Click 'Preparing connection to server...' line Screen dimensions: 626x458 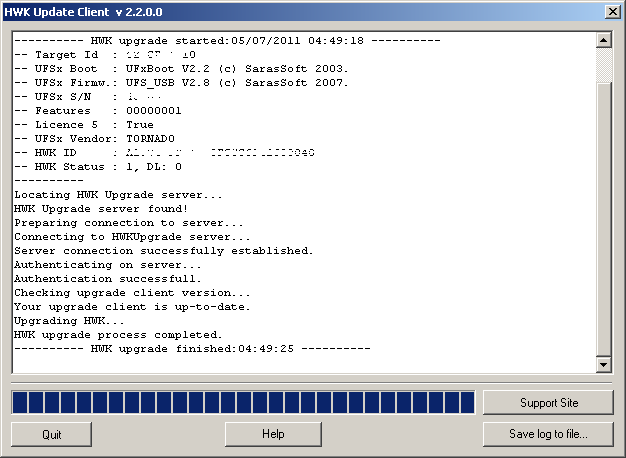click(129, 223)
